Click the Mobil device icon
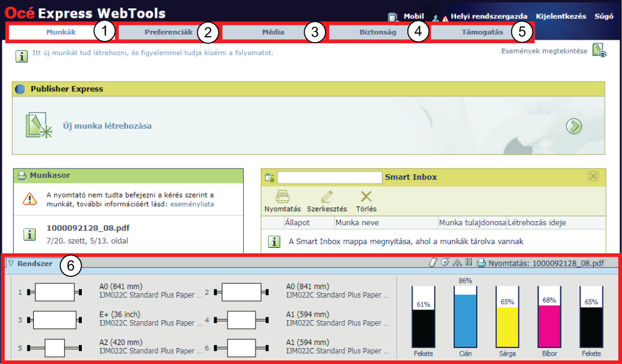Image resolution: width=622 pixels, height=364 pixels. tap(393, 17)
